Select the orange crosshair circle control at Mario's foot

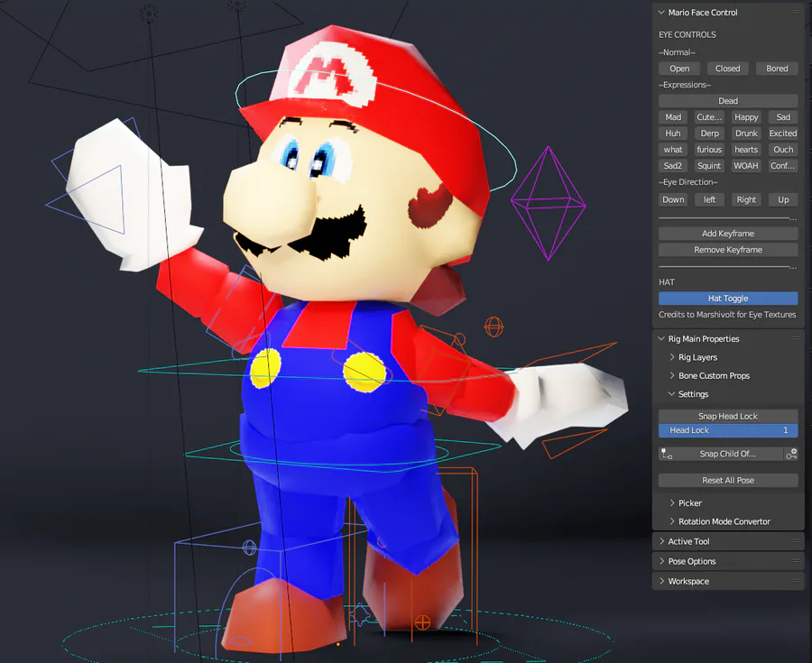click(422, 622)
